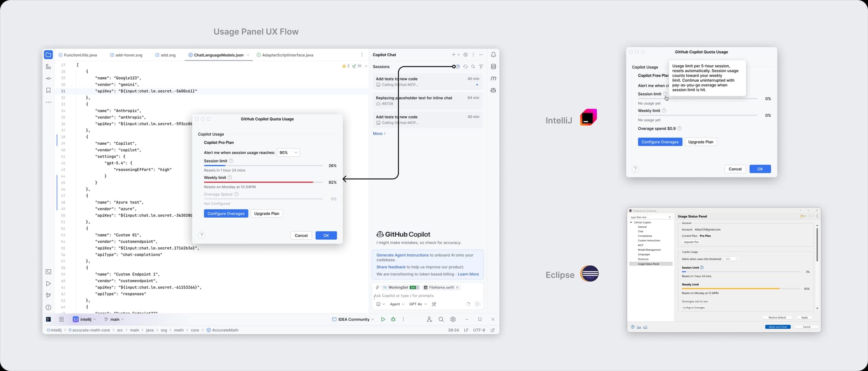The width and height of the screenshot is (868, 371).
Task: Search sessions with the magnifier icon
Action: (473, 67)
